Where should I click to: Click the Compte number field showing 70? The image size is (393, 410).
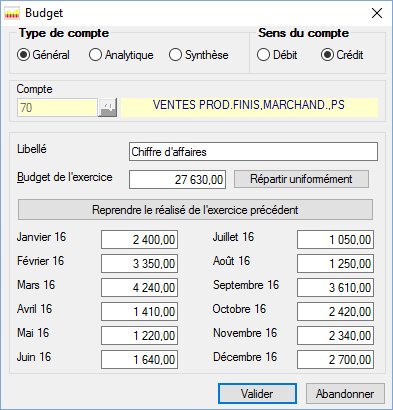point(57,108)
